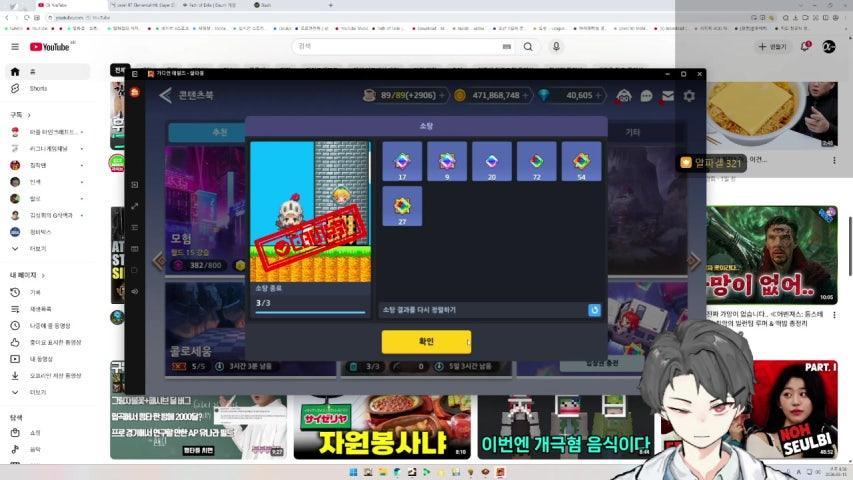853x480 pixels.
Task: Switch to the 기타 tab
Action: [632, 132]
